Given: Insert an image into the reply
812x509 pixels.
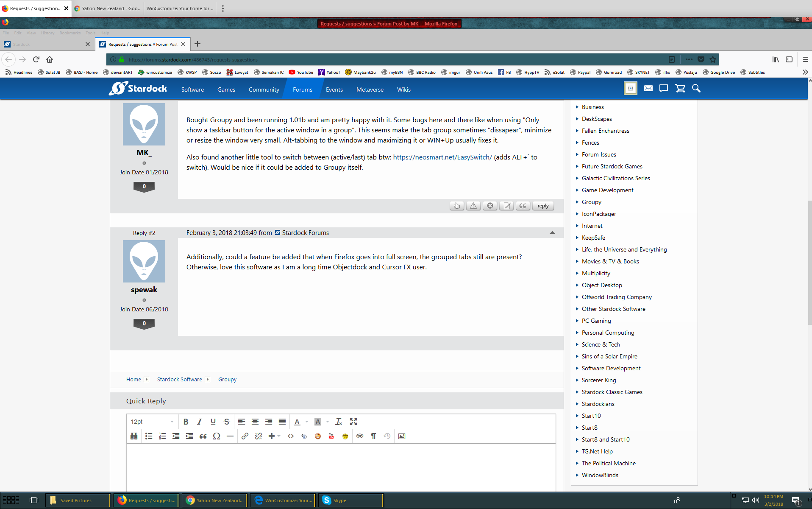Looking at the screenshot, I should click(402, 436).
